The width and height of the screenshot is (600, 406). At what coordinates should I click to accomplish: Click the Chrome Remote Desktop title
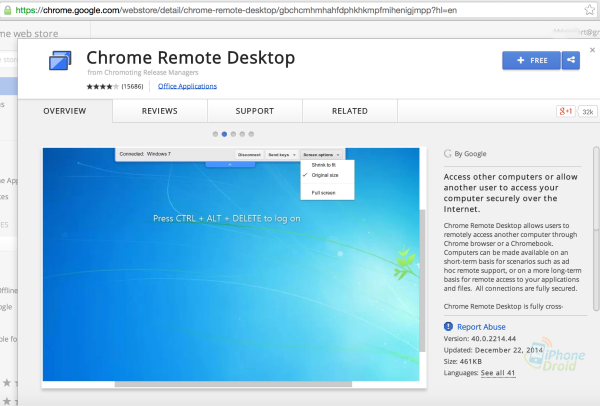(191, 58)
